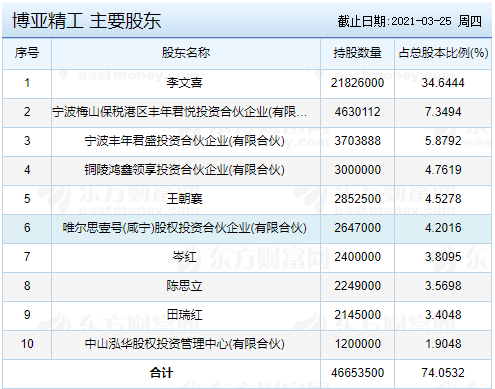The height and width of the screenshot is (389, 495).
Task: Select shareholder 唯尔思壹号(咸宁)股权投资合伙企业
Action: (184, 228)
